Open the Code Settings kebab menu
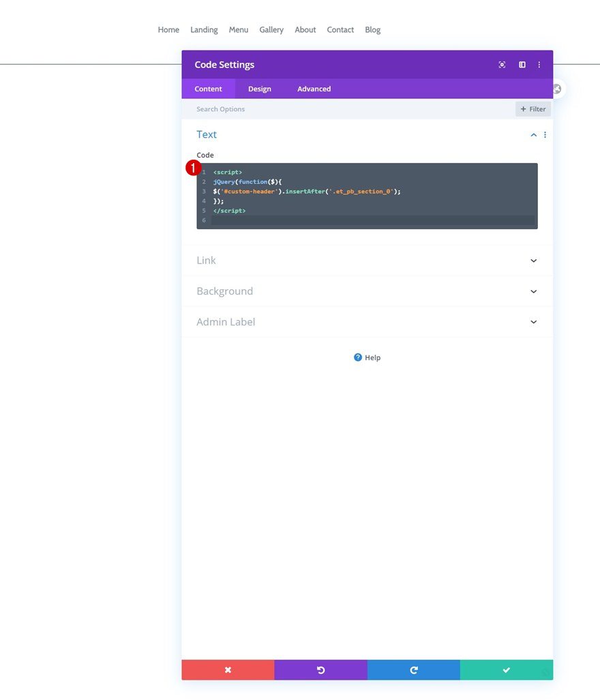600x700 pixels. point(539,64)
